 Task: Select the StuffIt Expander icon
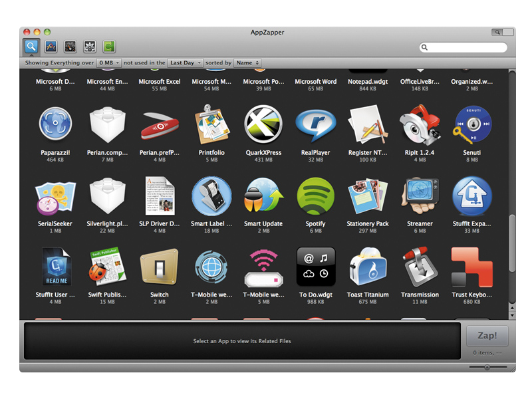472,196
